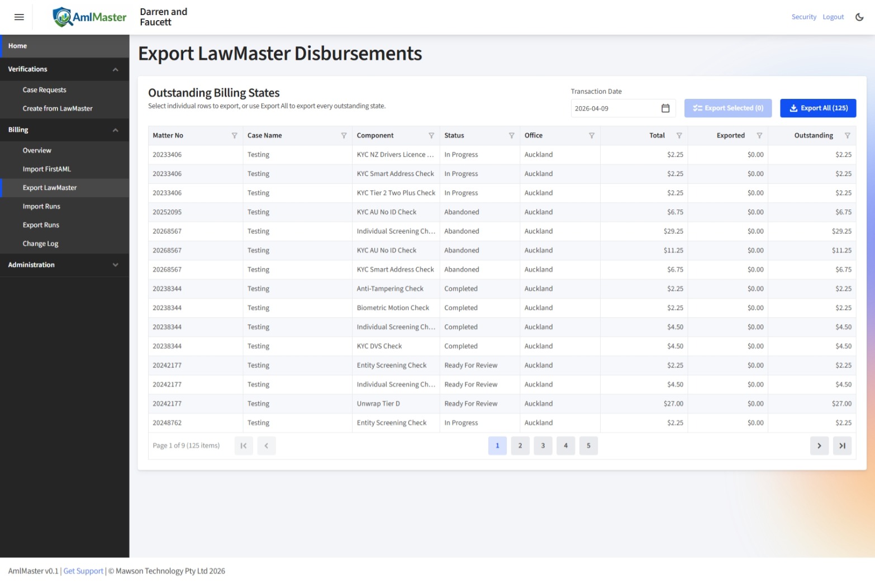Open the Get Support link

[83, 571]
